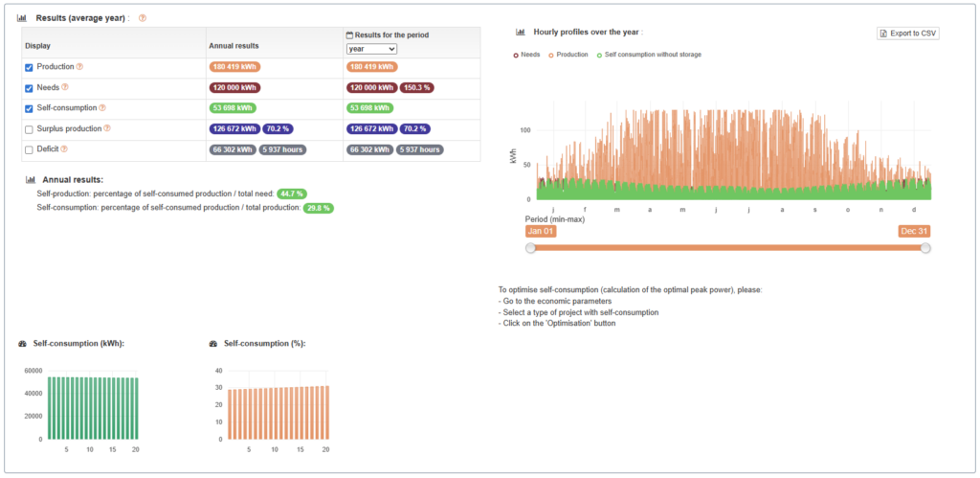Enable the Deficit display checkbox
This screenshot has height=478, width=980.
[x=29, y=149]
